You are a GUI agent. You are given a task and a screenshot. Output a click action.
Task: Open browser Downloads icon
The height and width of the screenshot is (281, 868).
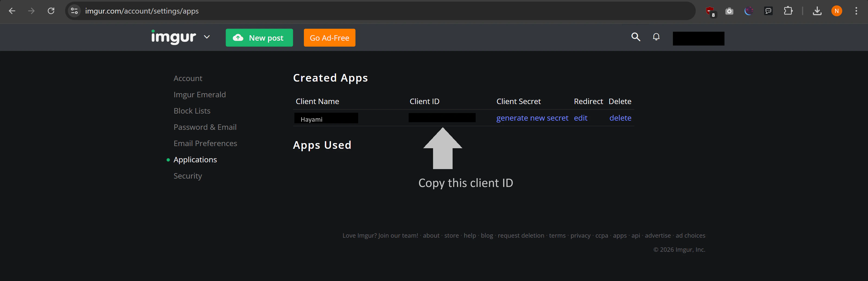point(817,11)
